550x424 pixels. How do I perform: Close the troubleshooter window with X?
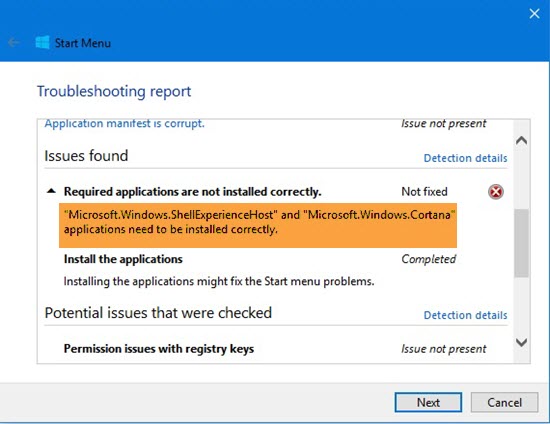(534, 14)
